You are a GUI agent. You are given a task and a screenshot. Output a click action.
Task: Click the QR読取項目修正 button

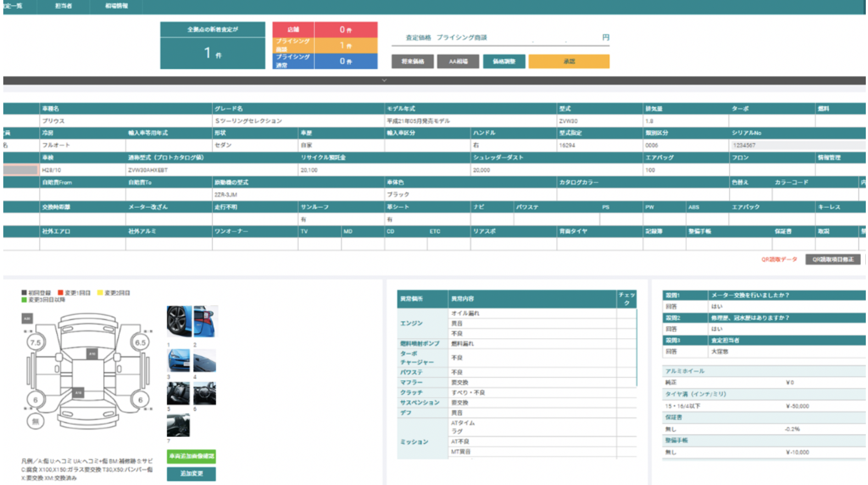(833, 260)
